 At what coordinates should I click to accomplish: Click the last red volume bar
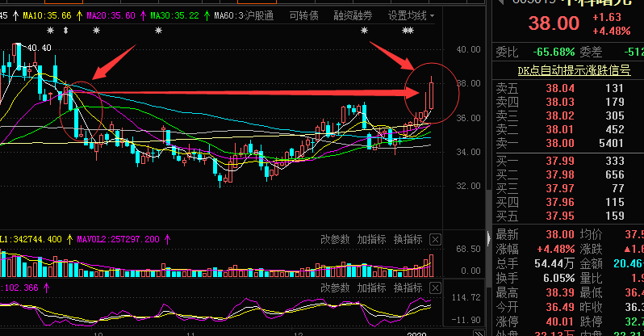[431, 266]
